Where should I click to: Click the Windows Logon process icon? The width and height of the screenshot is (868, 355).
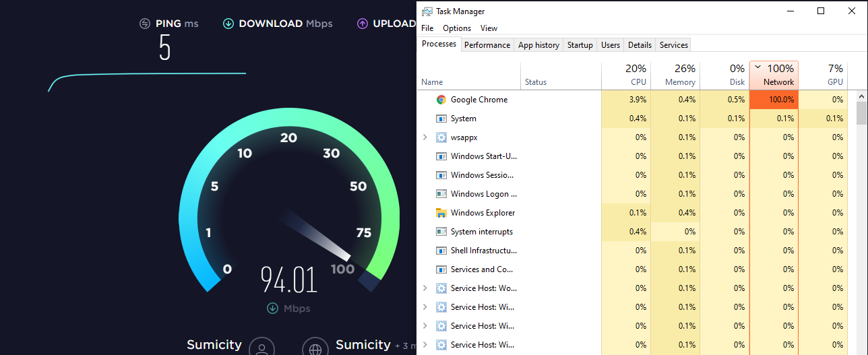441,194
